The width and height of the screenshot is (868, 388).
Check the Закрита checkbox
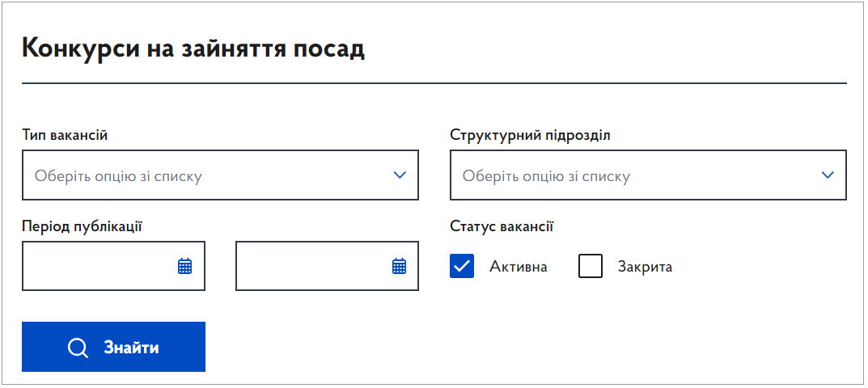coord(591,266)
